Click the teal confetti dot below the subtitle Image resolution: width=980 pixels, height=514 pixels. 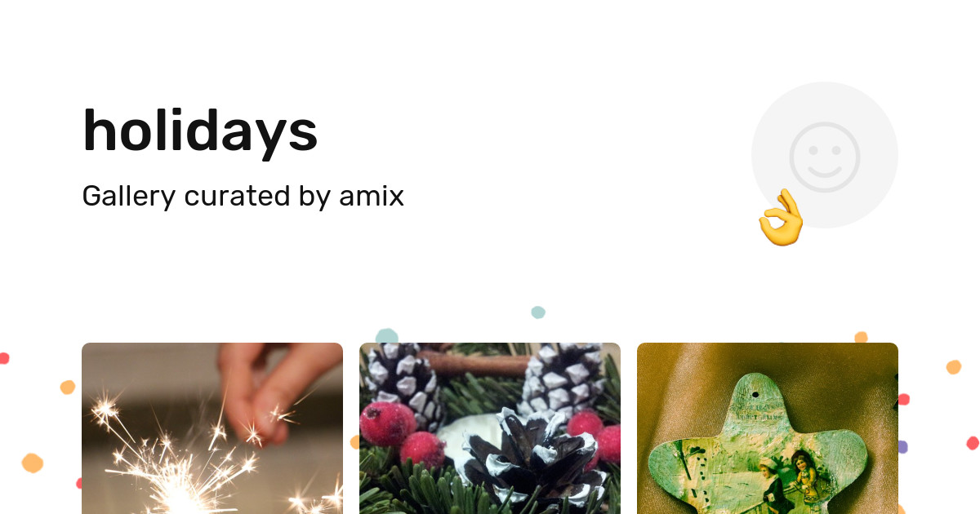(x=538, y=312)
